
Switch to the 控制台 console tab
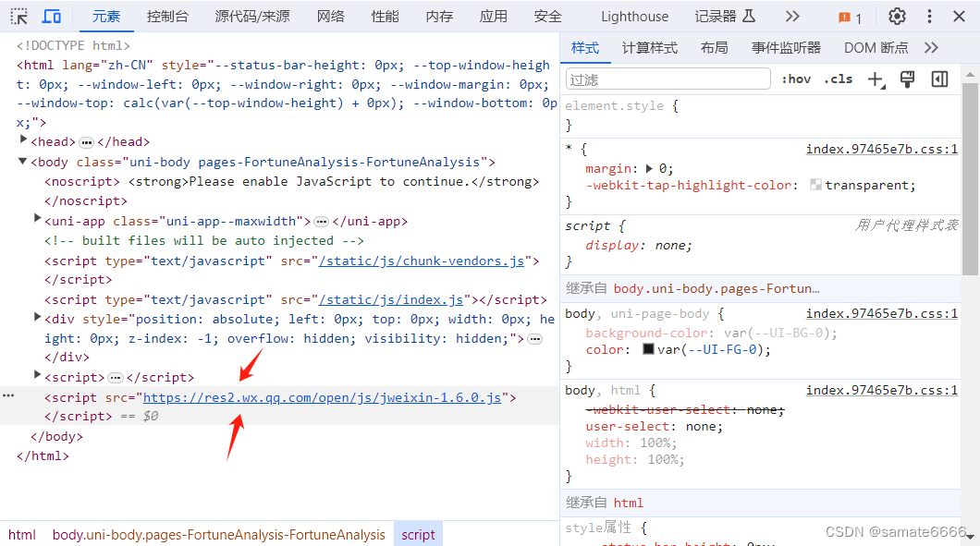tap(166, 15)
